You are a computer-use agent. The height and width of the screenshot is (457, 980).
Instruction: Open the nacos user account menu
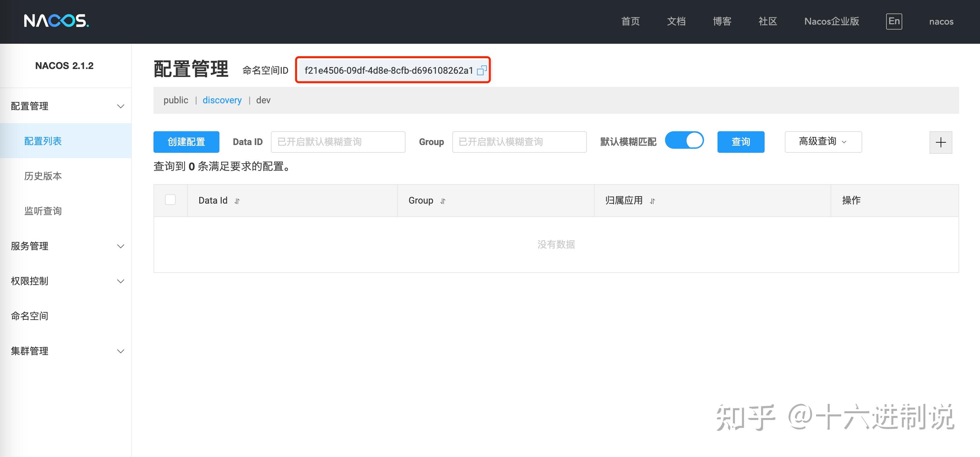[941, 21]
